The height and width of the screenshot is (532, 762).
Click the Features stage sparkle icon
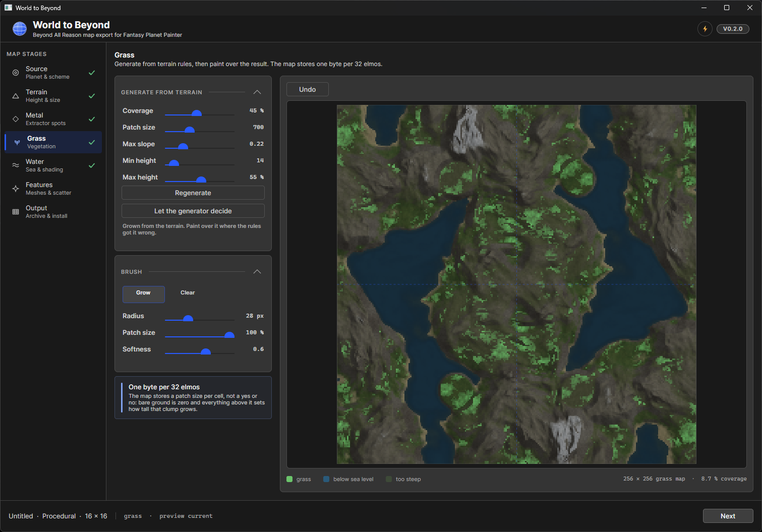[16, 189]
